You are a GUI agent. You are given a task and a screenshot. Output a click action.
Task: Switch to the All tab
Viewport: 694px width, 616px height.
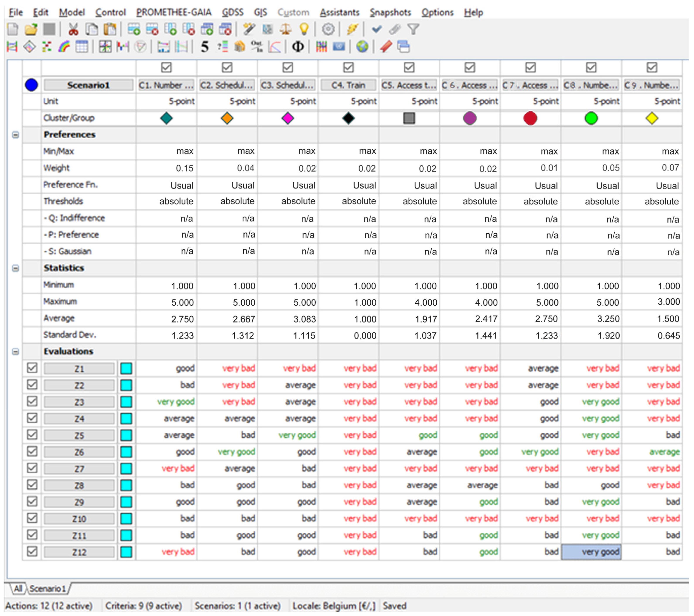pos(18,589)
